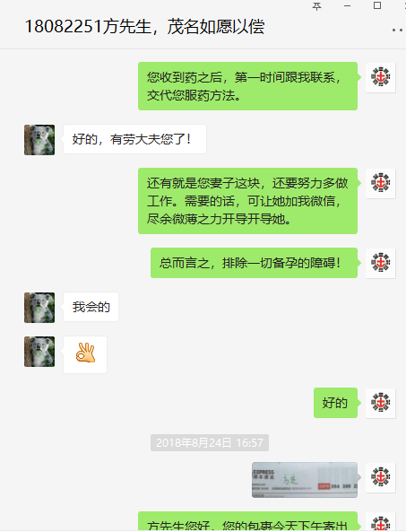The height and width of the screenshot is (532, 406).
Task: Open the koala avatar next to '好的，有劳大夫您了！'
Action: [x=39, y=140]
